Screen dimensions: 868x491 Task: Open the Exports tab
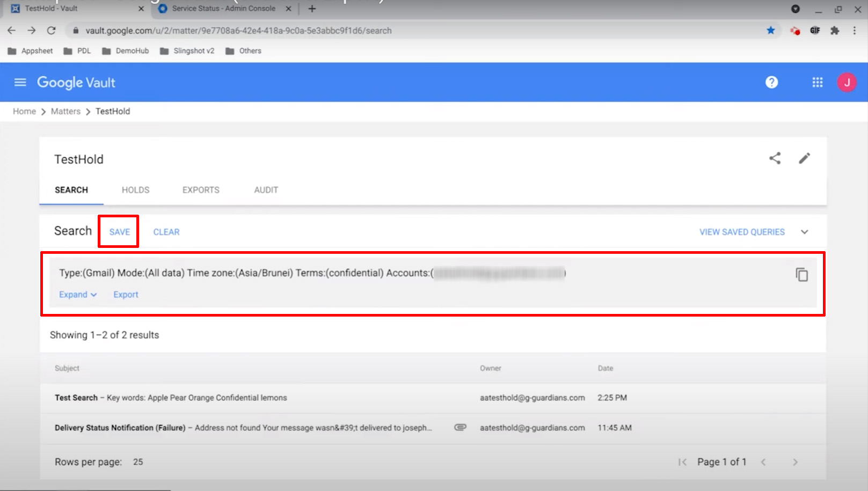201,190
